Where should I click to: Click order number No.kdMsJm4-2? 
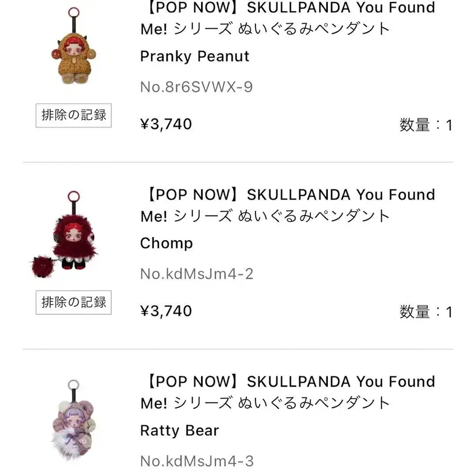pyautogui.click(x=197, y=274)
